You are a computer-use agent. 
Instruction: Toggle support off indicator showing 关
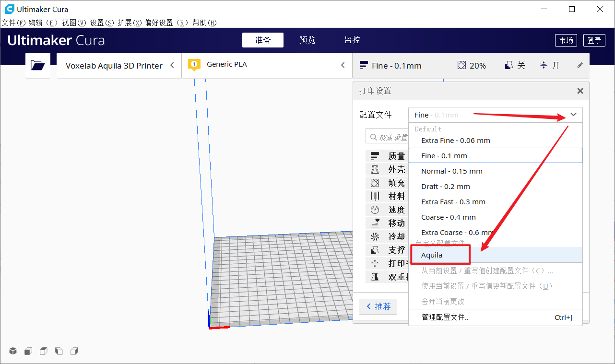pos(515,65)
